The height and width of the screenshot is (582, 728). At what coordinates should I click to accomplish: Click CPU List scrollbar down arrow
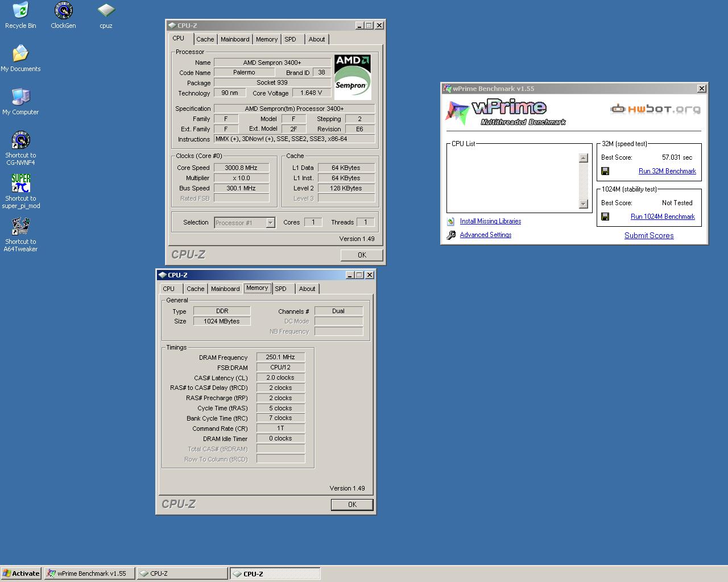coord(583,204)
